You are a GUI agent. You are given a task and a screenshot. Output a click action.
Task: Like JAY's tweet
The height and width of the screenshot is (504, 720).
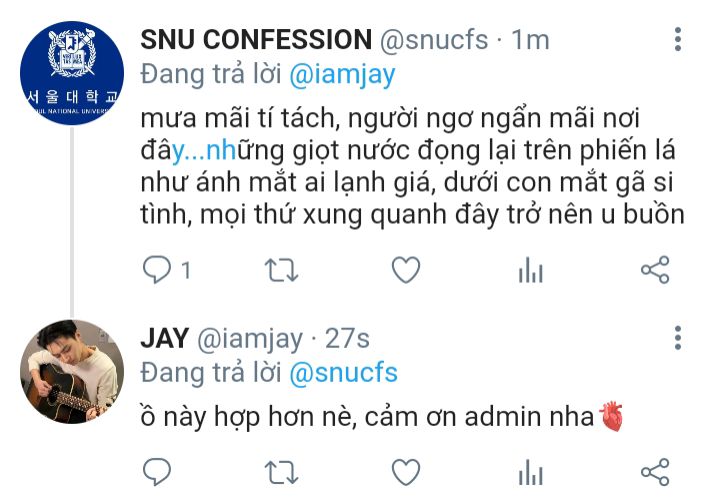click(x=405, y=471)
